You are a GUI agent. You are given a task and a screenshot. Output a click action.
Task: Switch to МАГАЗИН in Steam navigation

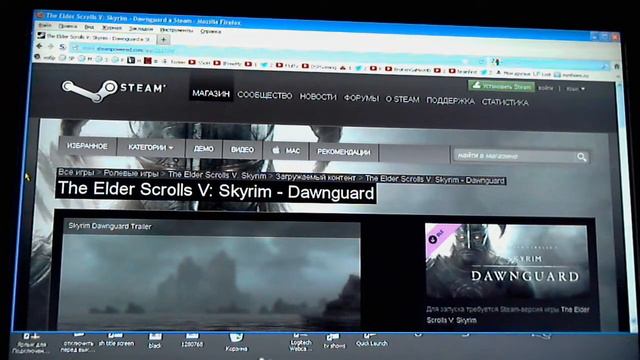(211, 93)
